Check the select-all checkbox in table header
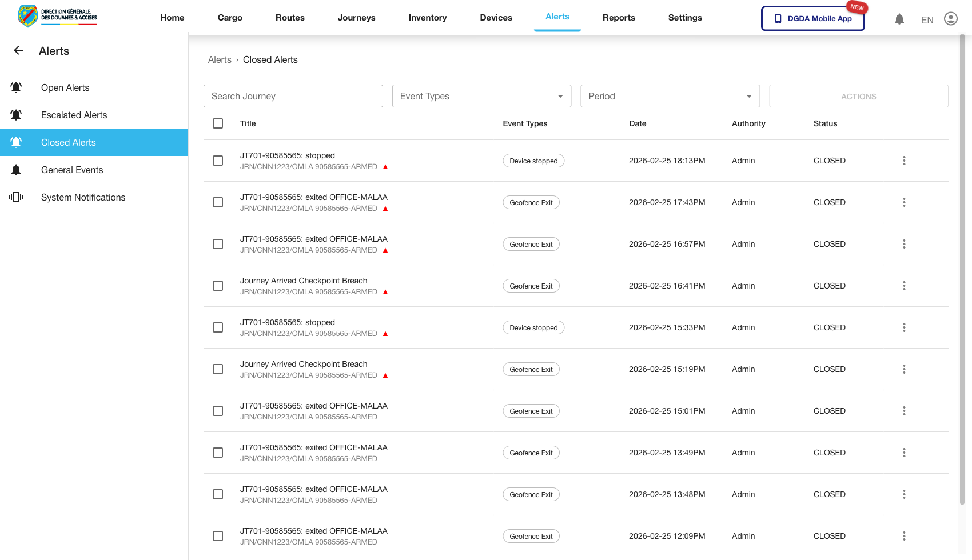The image size is (972, 560). [218, 123]
